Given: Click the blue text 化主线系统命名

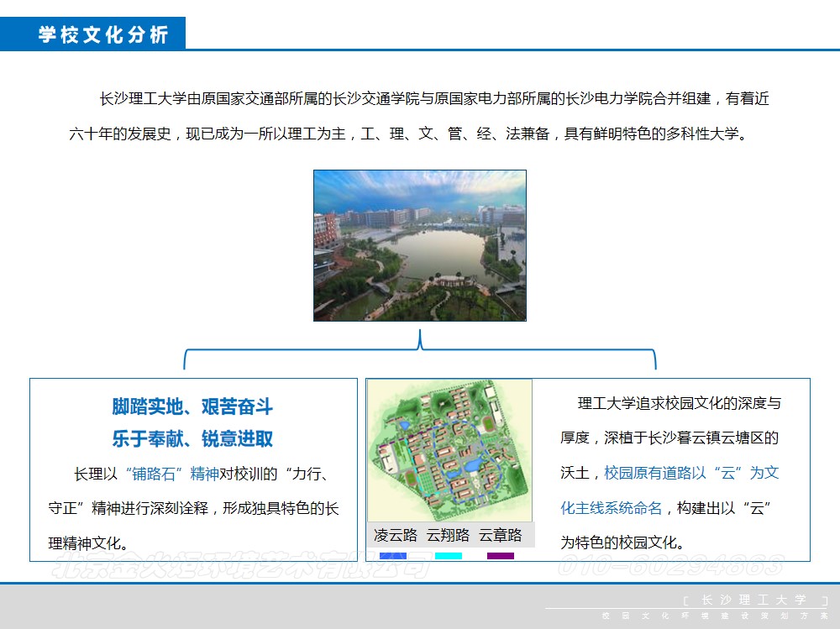Looking at the screenshot, I should [612, 507].
